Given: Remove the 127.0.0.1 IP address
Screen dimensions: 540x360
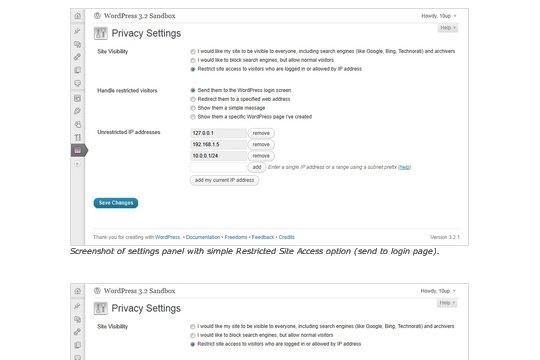Looking at the screenshot, I should (x=261, y=133).
